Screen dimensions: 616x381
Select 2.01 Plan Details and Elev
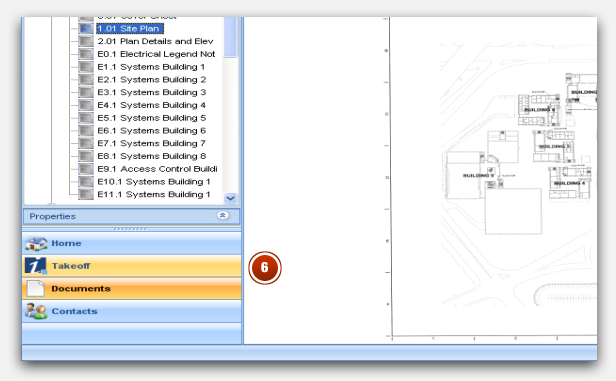tap(155, 41)
